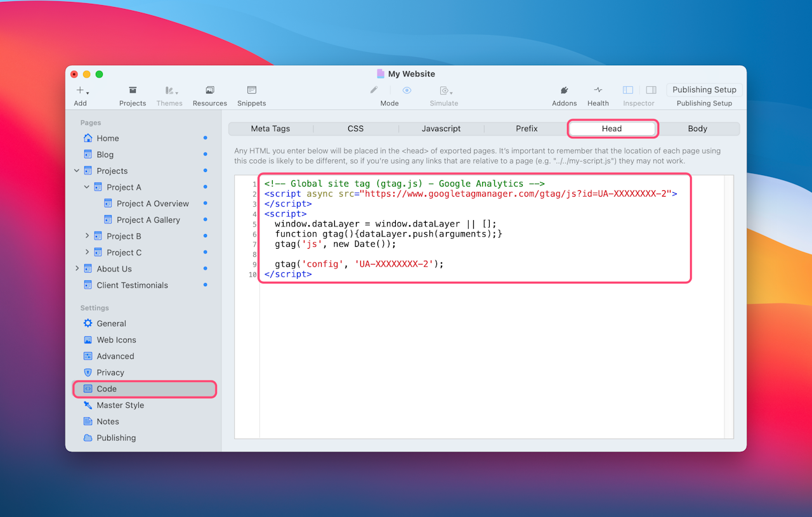812x517 pixels.
Task: Open the Simulate toolbar menu
Action: click(x=445, y=91)
